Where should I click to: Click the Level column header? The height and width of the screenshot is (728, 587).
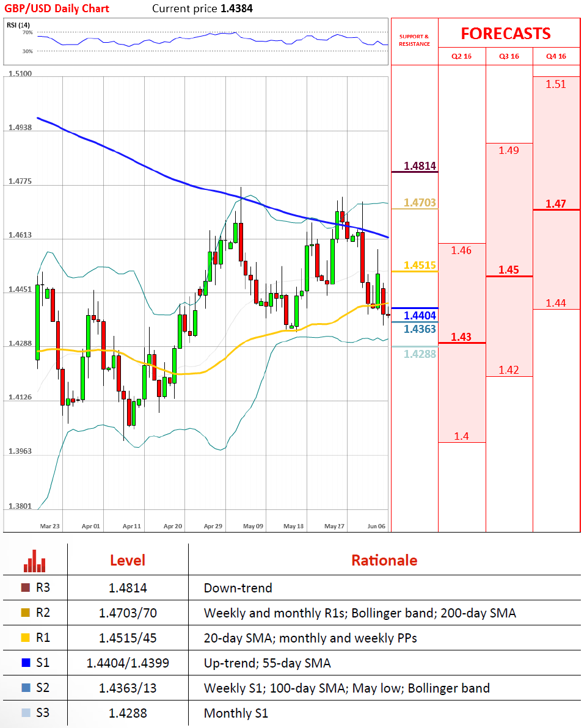pos(128,561)
